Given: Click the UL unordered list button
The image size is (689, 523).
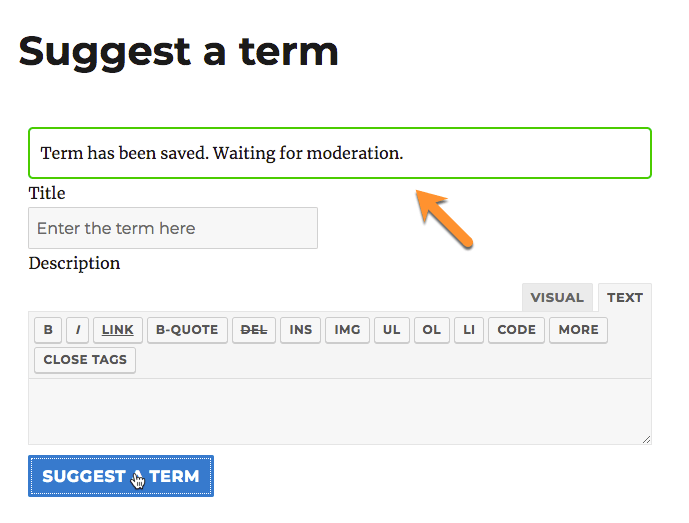Looking at the screenshot, I should (392, 330).
